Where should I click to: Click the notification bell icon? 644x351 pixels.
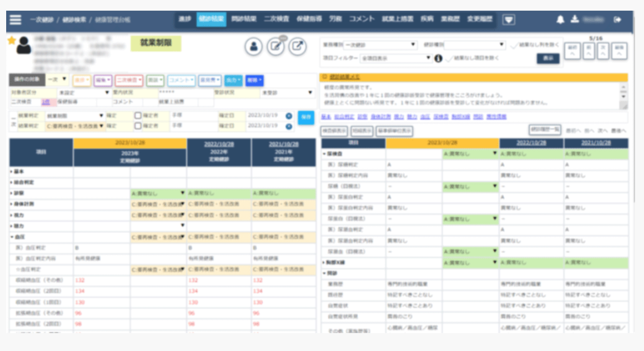560,20
